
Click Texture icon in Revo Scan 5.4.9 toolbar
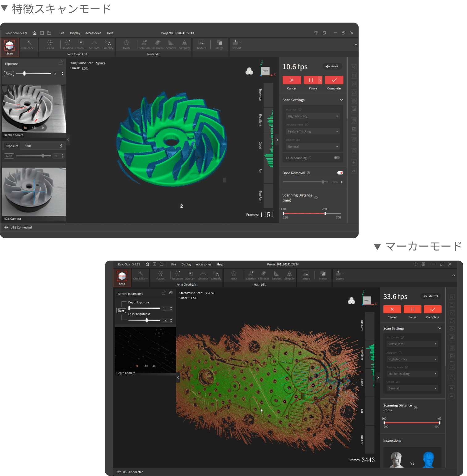tap(201, 43)
